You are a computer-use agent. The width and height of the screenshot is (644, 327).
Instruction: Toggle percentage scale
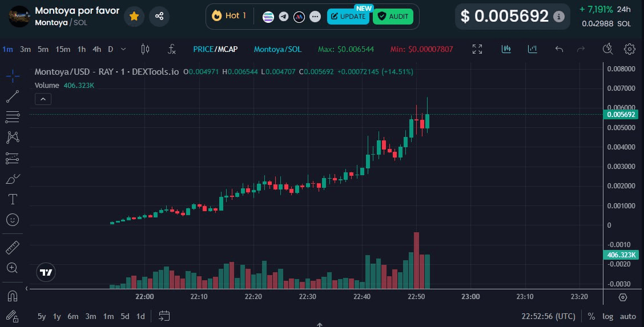tap(591, 316)
